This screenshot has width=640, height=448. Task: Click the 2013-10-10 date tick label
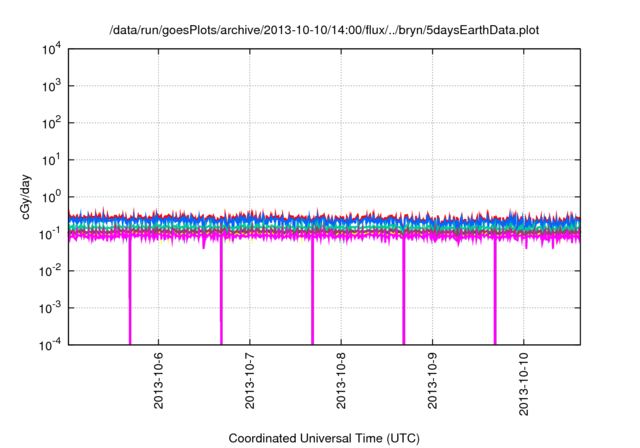coord(524,384)
